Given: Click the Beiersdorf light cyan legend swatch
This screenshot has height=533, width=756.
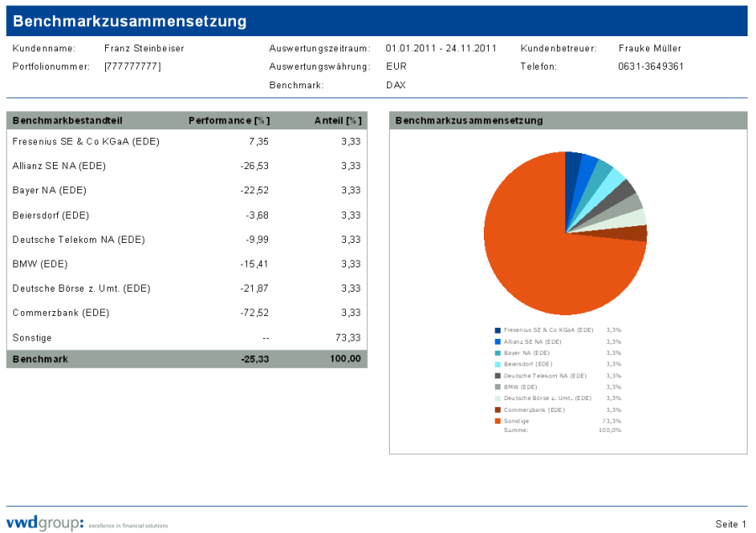Looking at the screenshot, I should click(498, 364).
